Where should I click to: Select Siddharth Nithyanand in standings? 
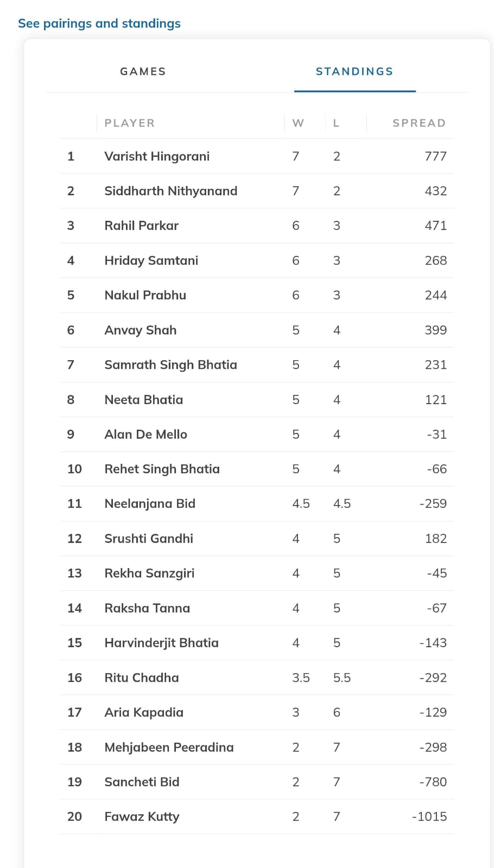171,191
